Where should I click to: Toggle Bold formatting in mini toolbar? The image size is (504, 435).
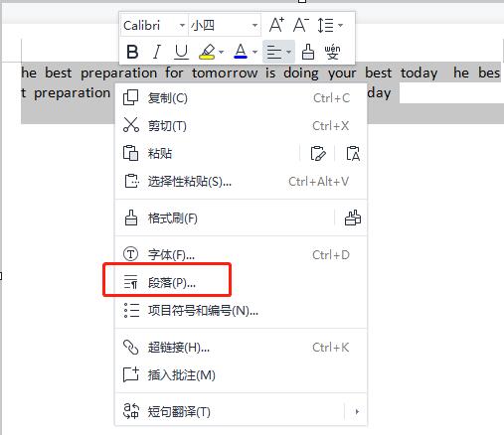[x=132, y=52]
